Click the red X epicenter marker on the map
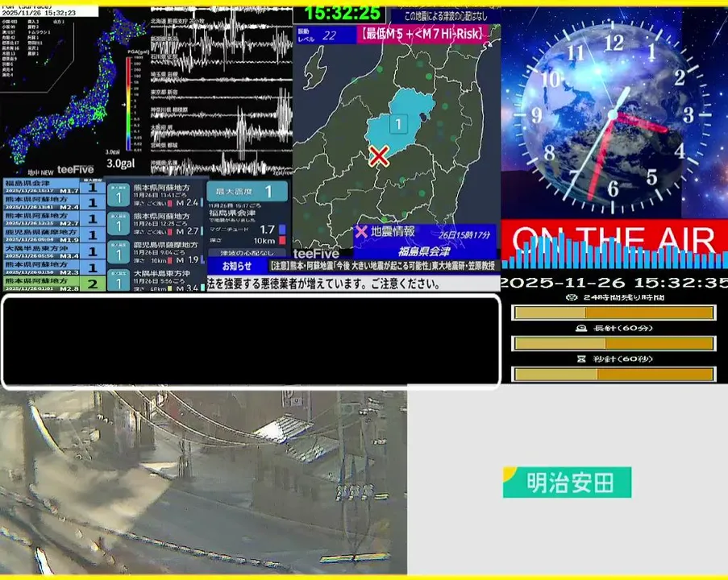This screenshot has width=728, height=580. [379, 156]
